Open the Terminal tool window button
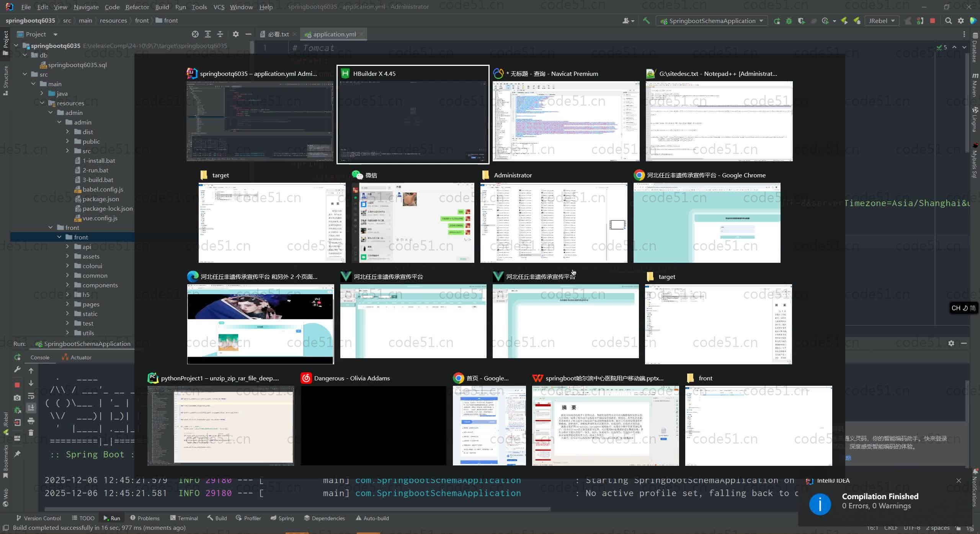This screenshot has height=534, width=980. (184, 518)
